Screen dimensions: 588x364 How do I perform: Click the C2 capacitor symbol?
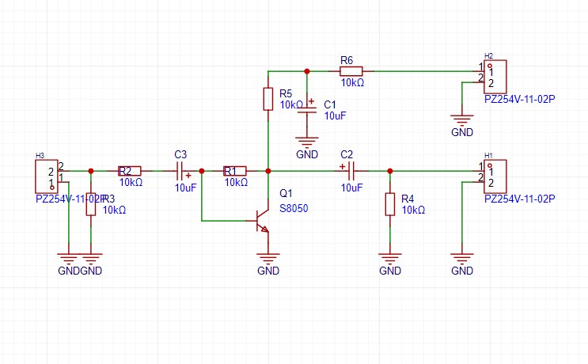click(x=351, y=170)
